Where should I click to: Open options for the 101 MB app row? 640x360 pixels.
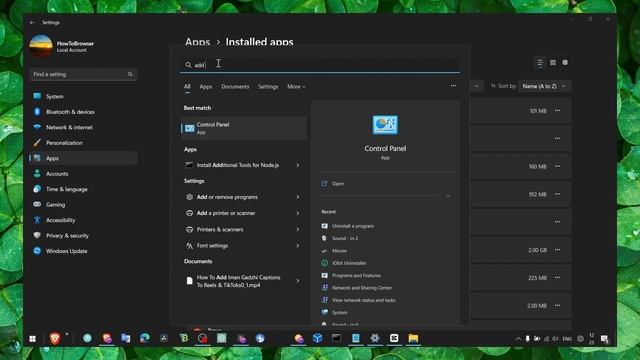pyautogui.click(x=558, y=111)
